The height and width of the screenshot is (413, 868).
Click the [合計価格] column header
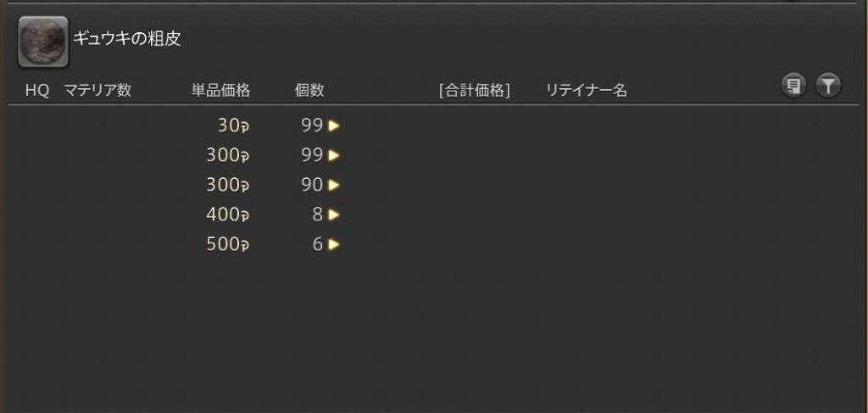point(474,90)
